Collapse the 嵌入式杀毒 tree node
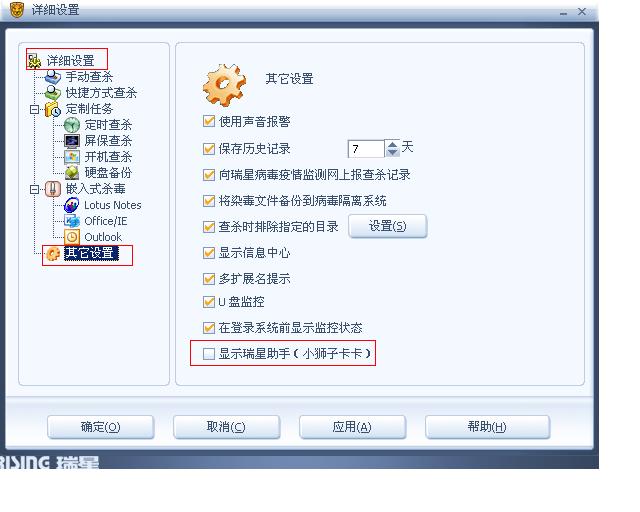The image size is (640, 512). tap(35, 189)
